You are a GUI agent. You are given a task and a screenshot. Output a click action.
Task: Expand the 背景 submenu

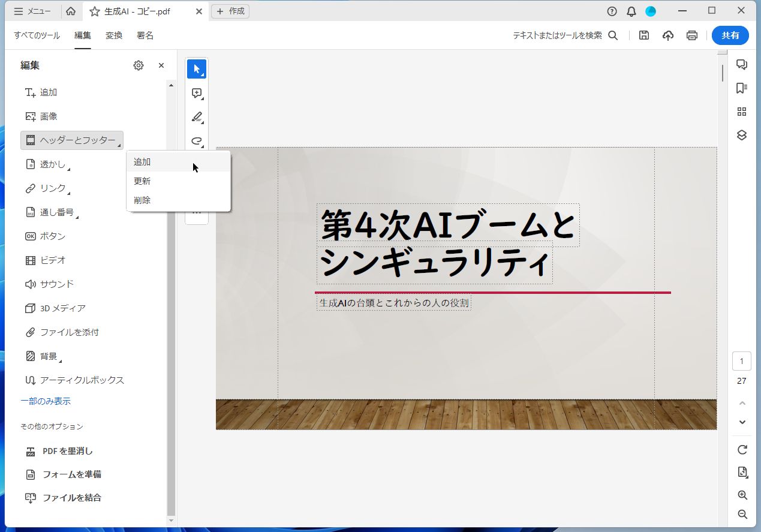point(48,356)
